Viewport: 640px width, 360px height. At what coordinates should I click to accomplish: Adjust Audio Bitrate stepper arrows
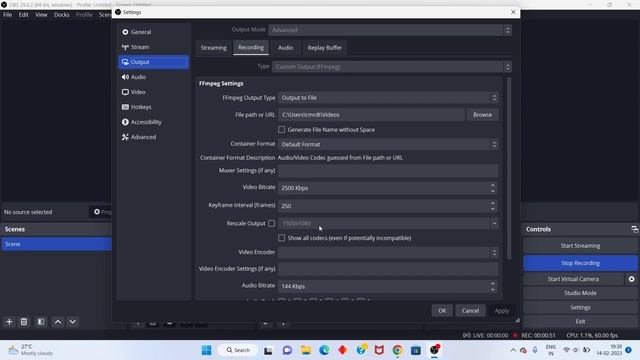(493, 287)
